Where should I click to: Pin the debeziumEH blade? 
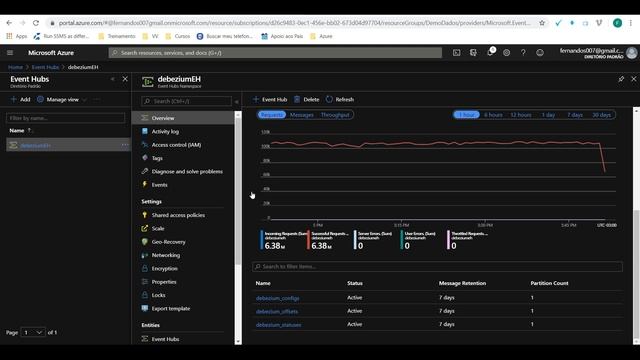pos(621,79)
